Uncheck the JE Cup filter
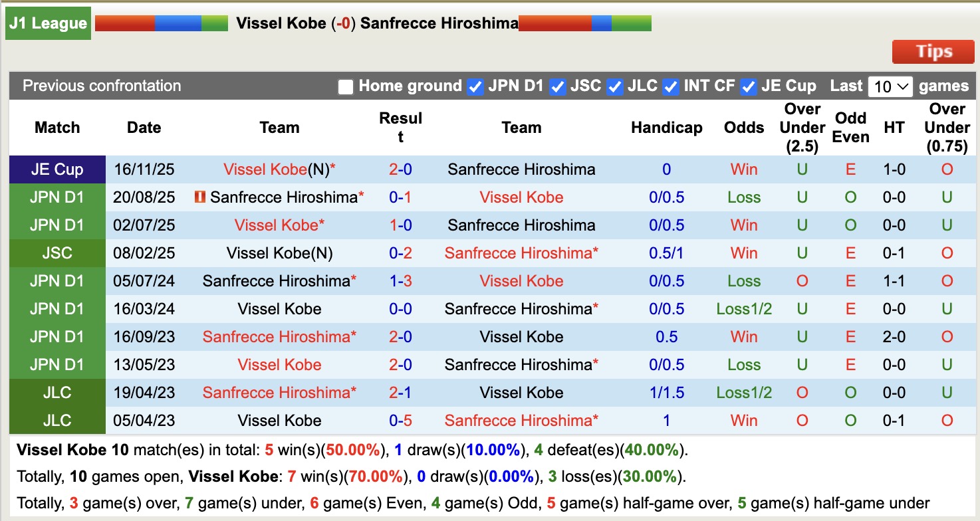This screenshot has width=980, height=521. click(748, 86)
